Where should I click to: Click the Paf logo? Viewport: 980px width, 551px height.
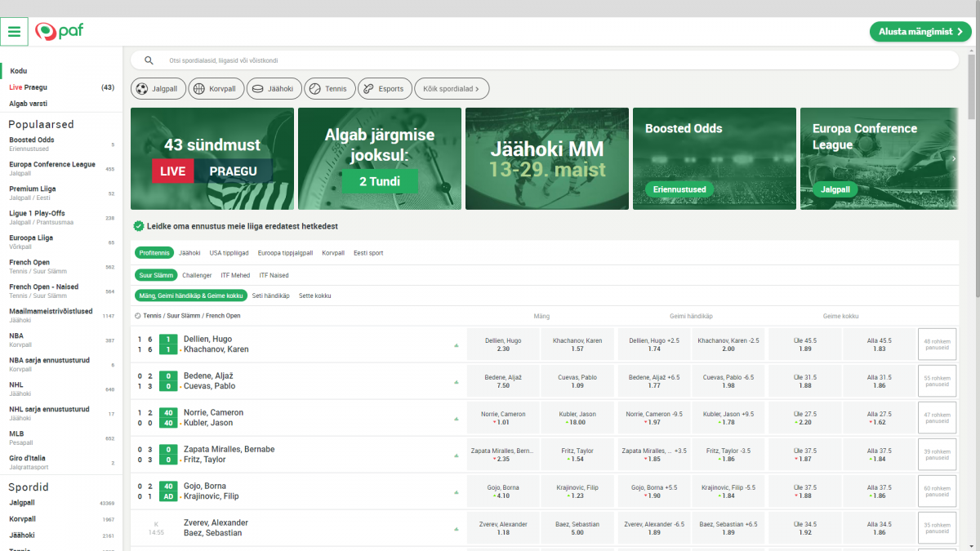click(x=60, y=32)
